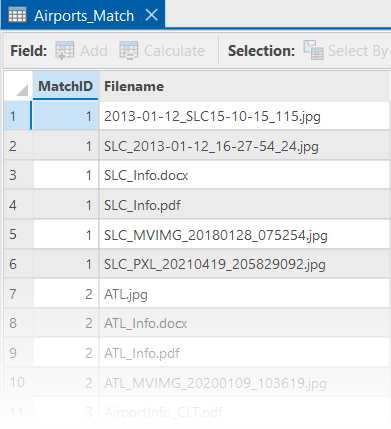Select row 3 via its row header

(18, 175)
